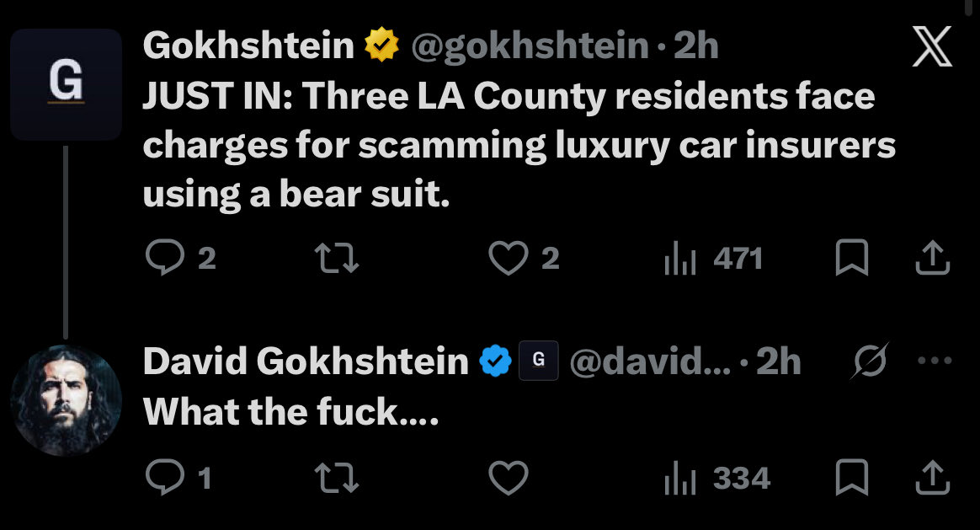Image resolution: width=980 pixels, height=530 pixels.
Task: Click the David Gokhshtein display name
Action: click(x=306, y=362)
